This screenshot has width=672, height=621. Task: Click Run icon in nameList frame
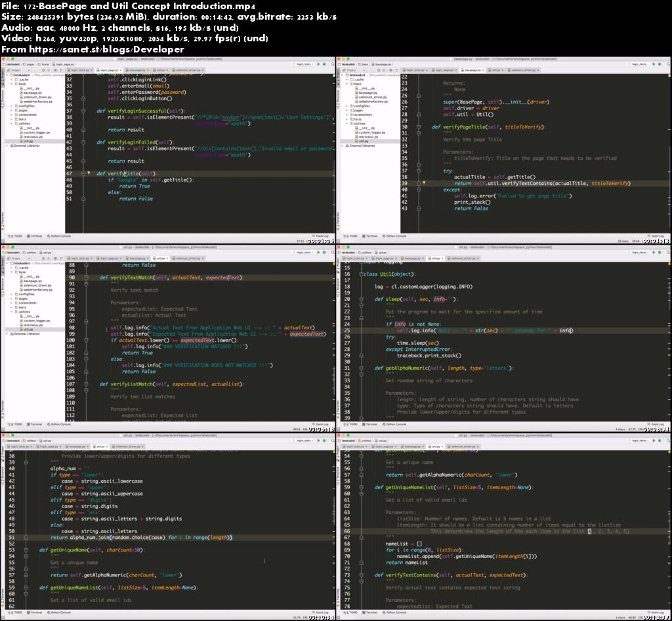point(654,440)
